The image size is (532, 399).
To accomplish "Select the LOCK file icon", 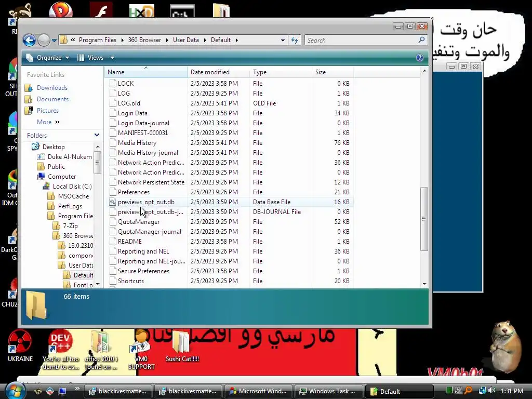I will tap(113, 84).
